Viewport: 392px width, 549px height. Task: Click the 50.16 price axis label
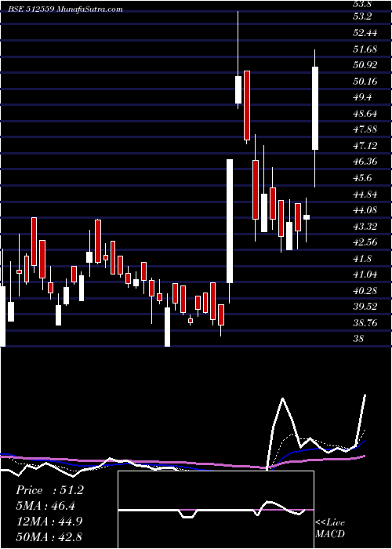[365, 82]
